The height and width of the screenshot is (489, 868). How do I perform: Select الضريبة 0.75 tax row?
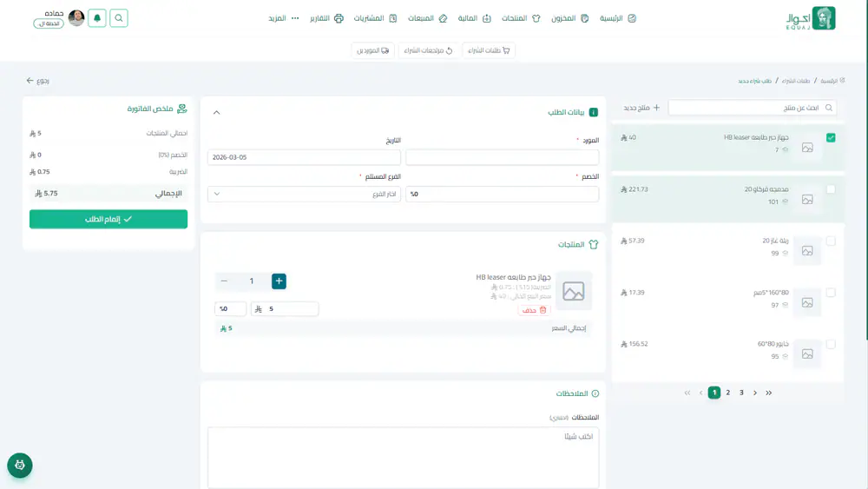pyautogui.click(x=108, y=172)
